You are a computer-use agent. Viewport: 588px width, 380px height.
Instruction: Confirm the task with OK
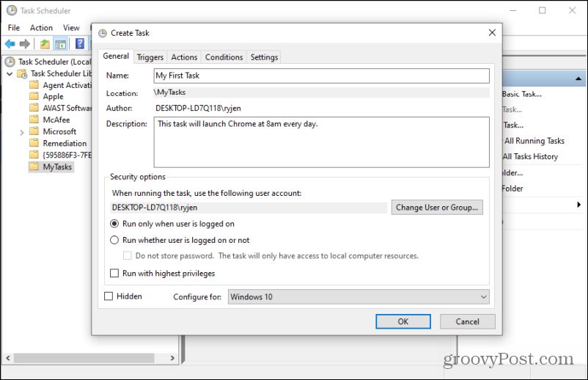[x=403, y=321]
